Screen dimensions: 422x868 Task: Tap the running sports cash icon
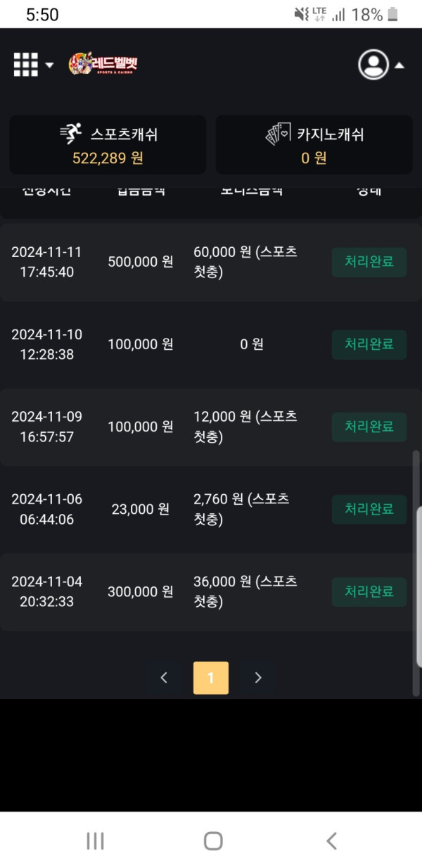click(71, 134)
